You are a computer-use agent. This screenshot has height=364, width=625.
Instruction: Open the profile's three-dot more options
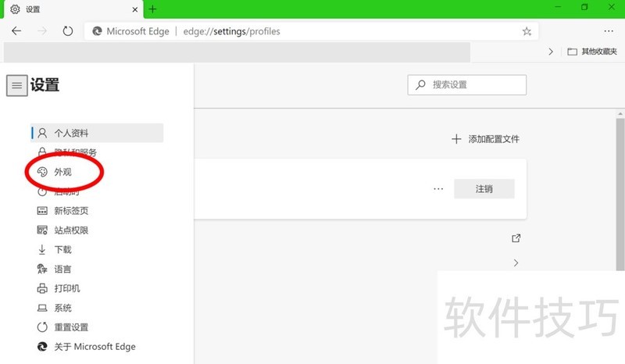click(x=438, y=189)
